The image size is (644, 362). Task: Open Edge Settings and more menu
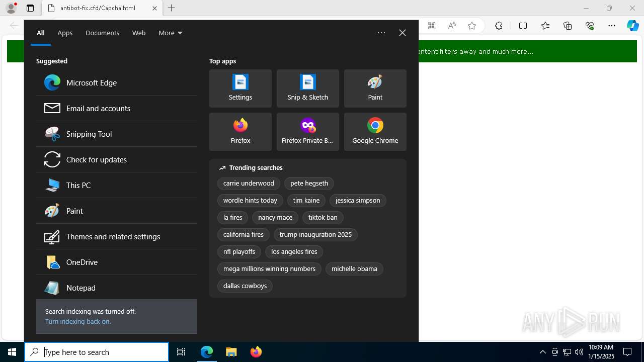pyautogui.click(x=612, y=26)
